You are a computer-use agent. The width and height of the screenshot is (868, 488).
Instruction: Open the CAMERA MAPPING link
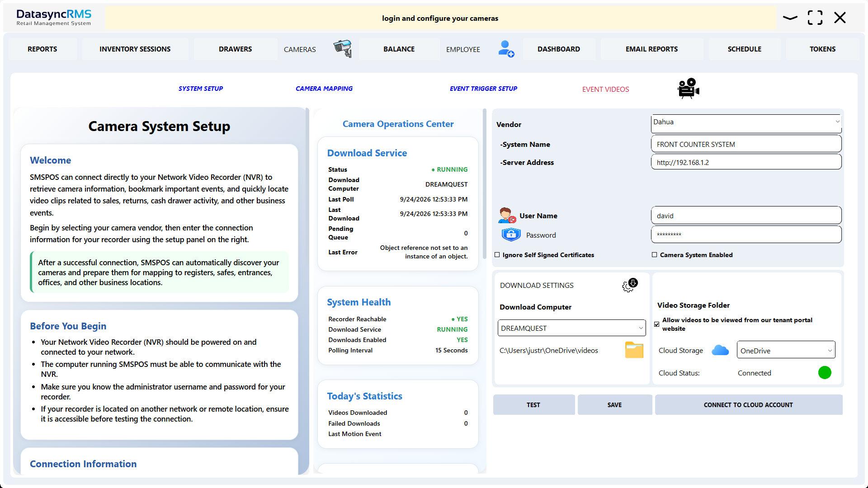(324, 89)
